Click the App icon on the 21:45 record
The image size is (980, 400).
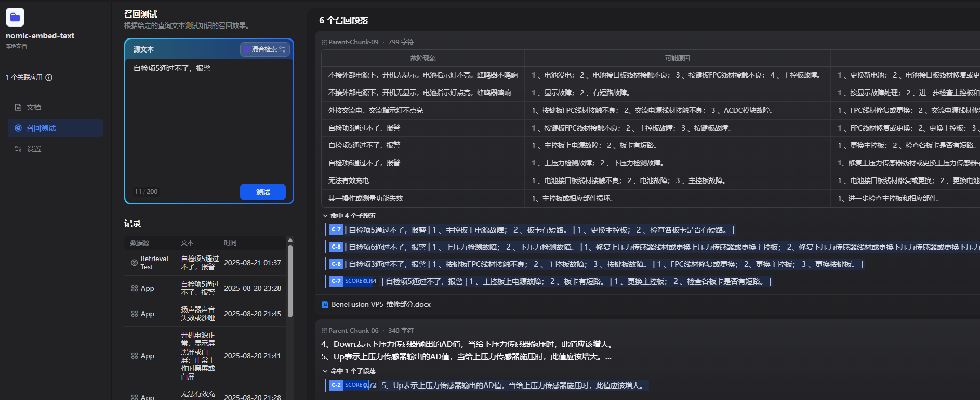coord(135,314)
